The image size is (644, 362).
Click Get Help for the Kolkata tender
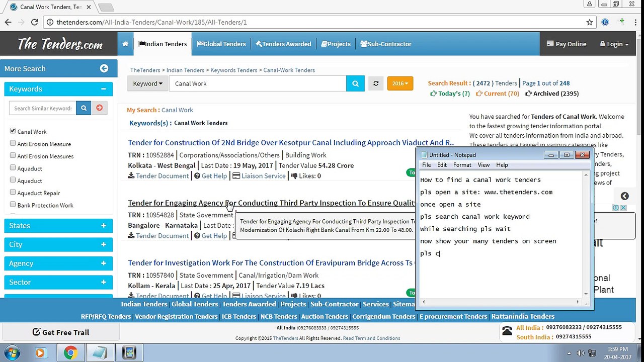210,176
